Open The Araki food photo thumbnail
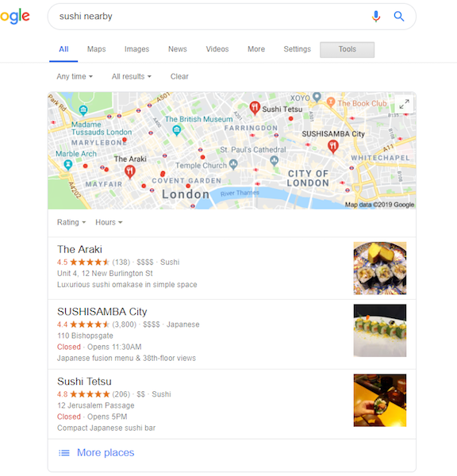Image resolution: width=457 pixels, height=476 pixels. tap(380, 268)
